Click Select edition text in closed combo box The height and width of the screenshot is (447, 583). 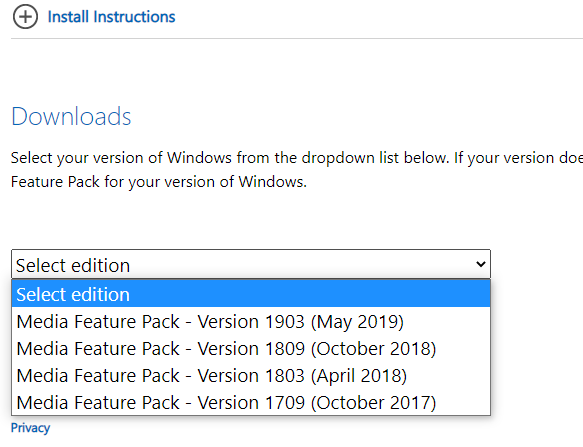[x=73, y=266]
